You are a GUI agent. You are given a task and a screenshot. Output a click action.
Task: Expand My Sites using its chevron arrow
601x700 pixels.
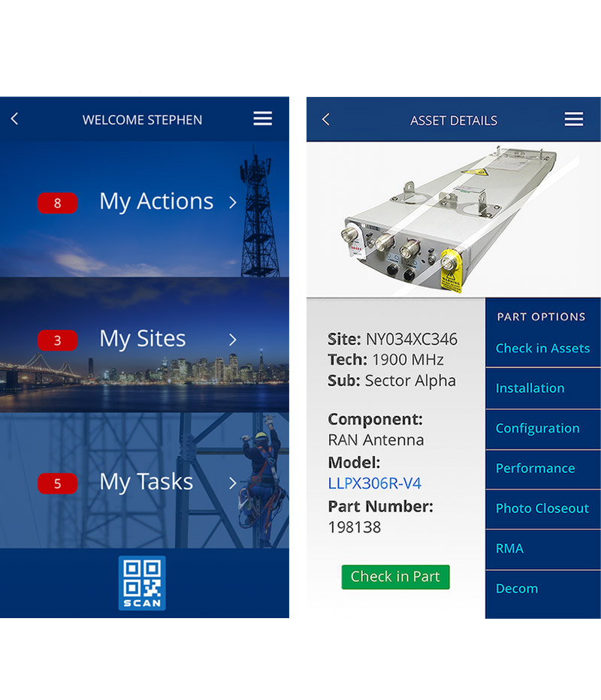[x=233, y=339]
